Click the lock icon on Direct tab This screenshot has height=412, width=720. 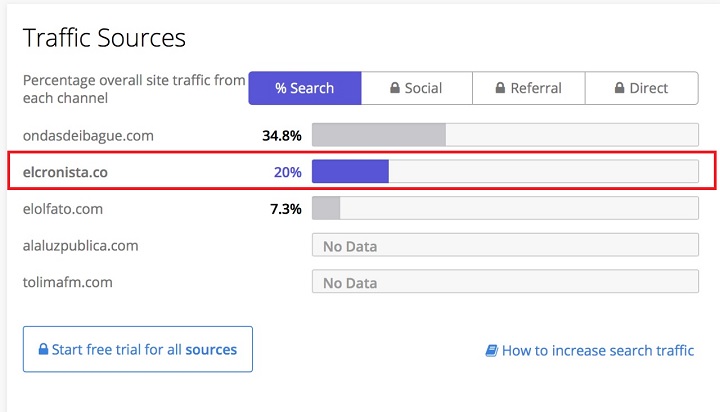[x=620, y=88]
